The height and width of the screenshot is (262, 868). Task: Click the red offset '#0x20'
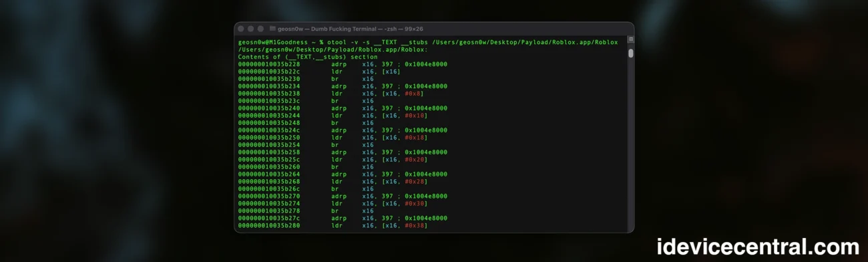click(x=415, y=160)
